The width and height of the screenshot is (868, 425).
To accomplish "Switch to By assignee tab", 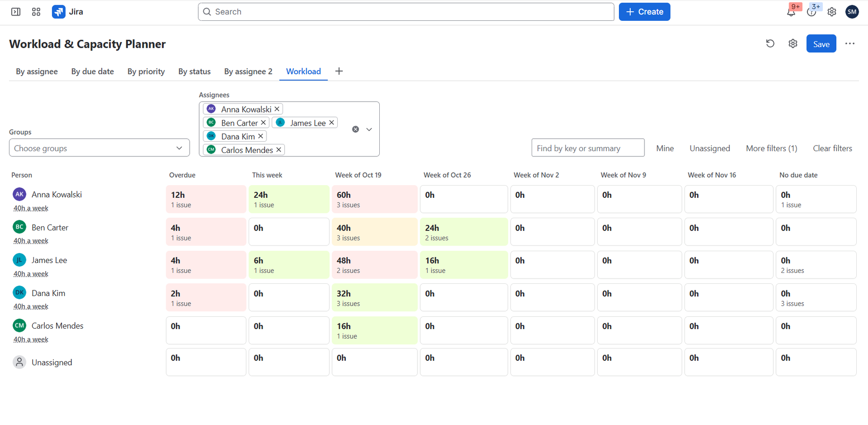I will tap(37, 71).
